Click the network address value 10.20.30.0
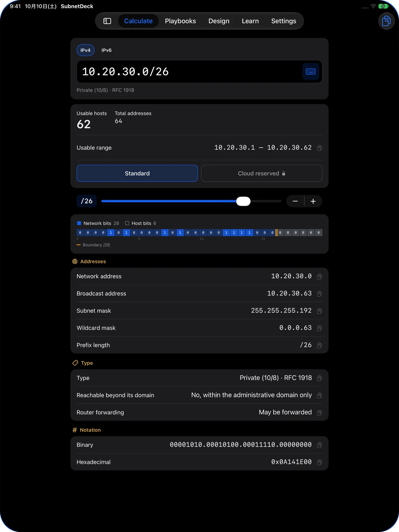This screenshot has height=532, width=399. point(291,276)
